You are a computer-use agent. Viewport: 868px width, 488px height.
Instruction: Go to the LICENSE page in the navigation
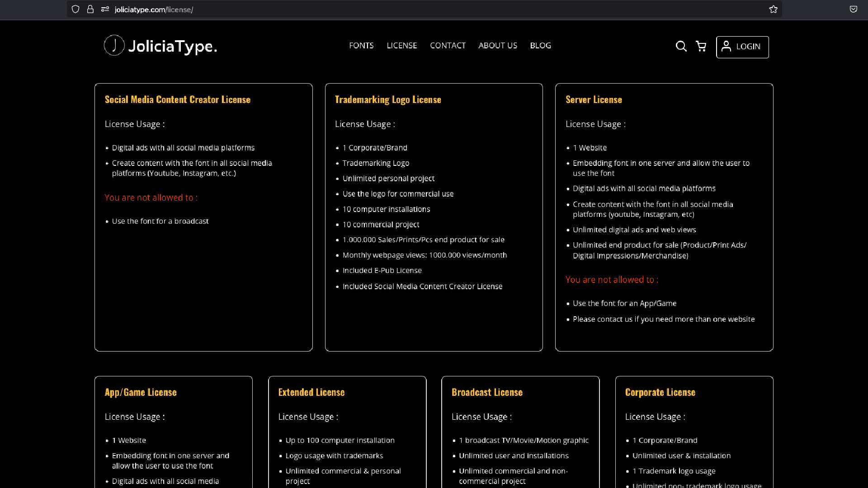point(402,46)
